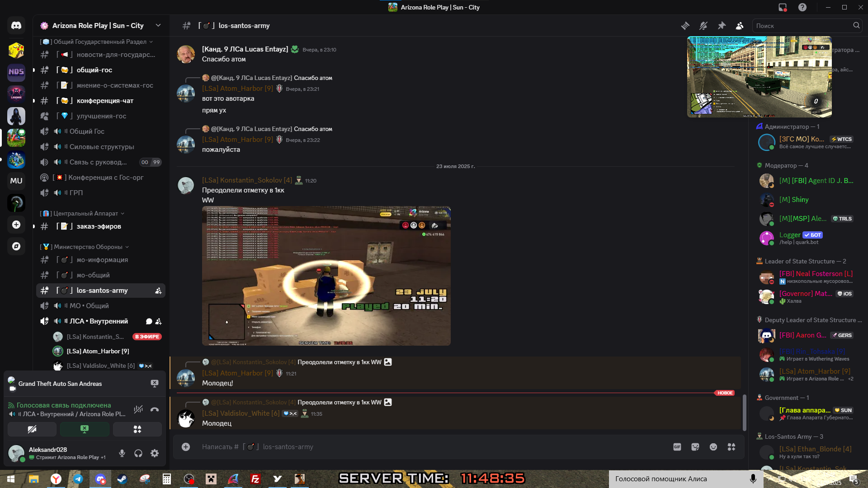Open the screenshot image in Konstantin_Sokolov message
Image resolution: width=868 pixels, height=488 pixels.
326,276
